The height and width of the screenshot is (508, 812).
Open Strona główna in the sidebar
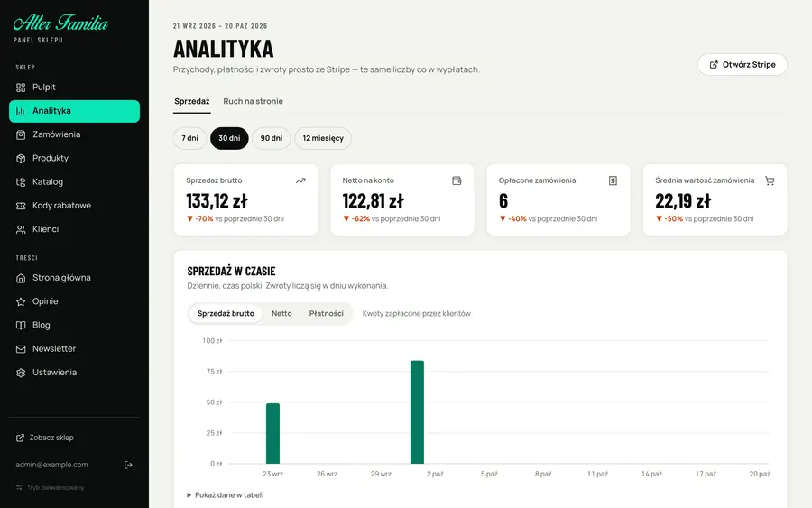point(74,278)
